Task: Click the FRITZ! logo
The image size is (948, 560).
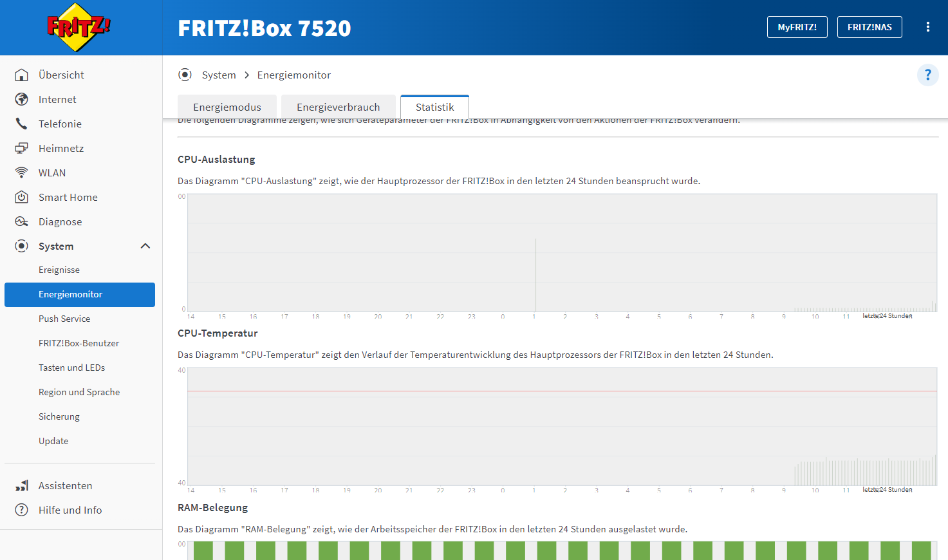Action: [79, 27]
